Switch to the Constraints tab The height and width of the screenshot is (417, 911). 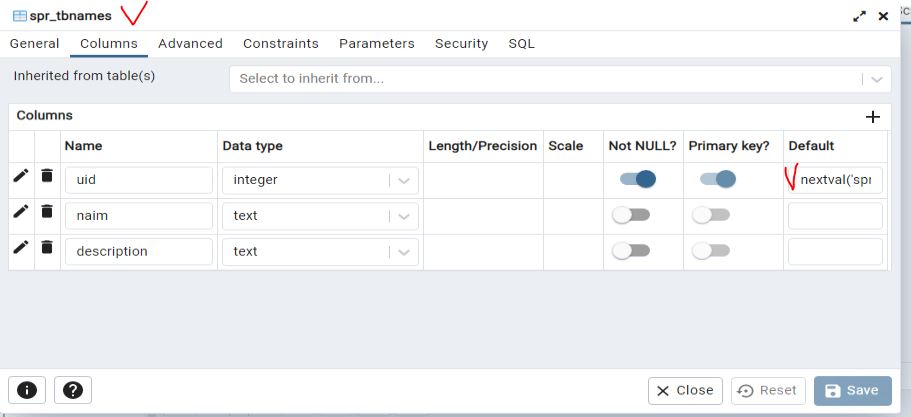tap(281, 44)
